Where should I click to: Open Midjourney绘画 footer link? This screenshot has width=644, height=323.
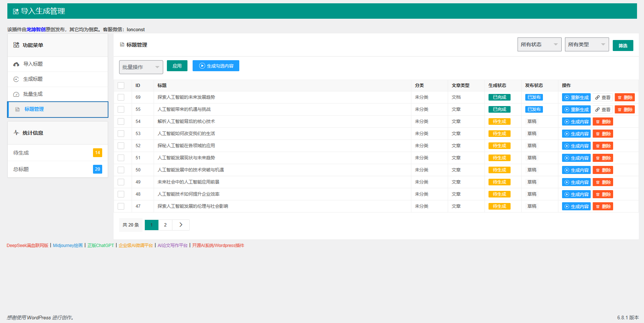tap(68, 246)
